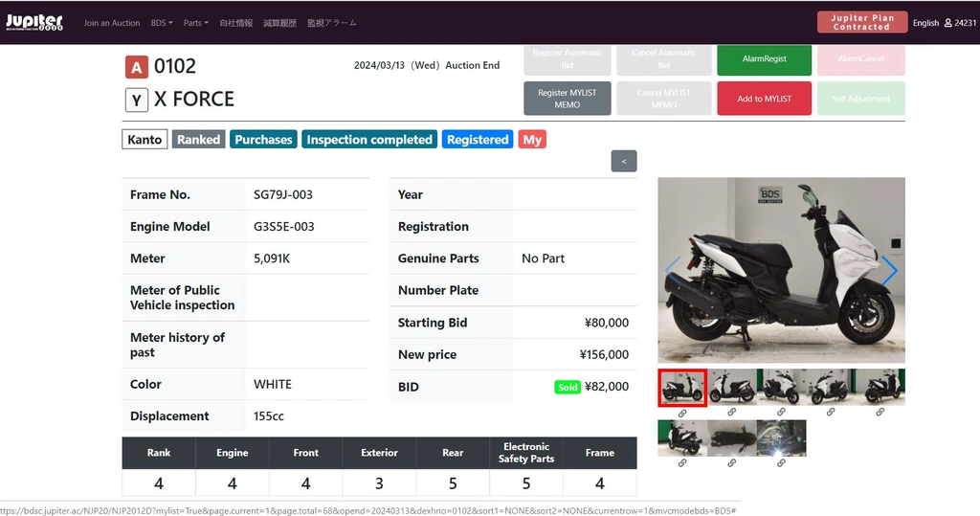Screen dimensions: 980x516
Task: Click the main scooter photo
Action: pos(781,270)
